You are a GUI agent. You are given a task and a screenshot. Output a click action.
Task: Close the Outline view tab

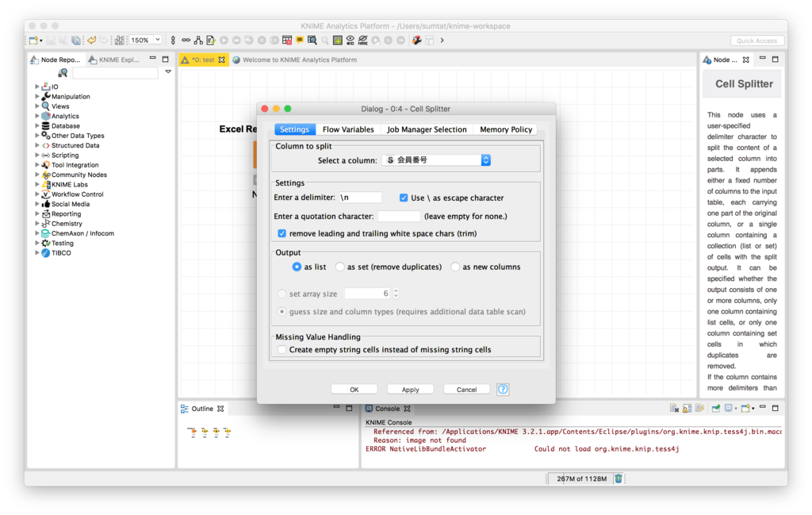click(220, 409)
